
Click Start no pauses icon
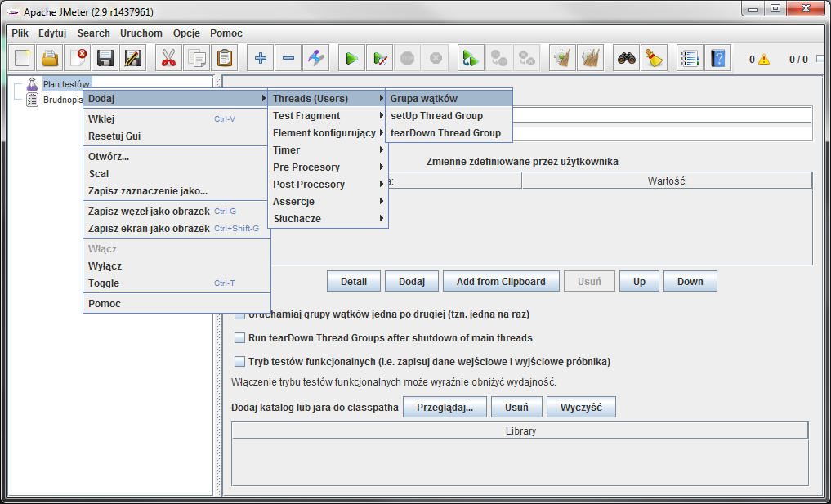coord(380,58)
